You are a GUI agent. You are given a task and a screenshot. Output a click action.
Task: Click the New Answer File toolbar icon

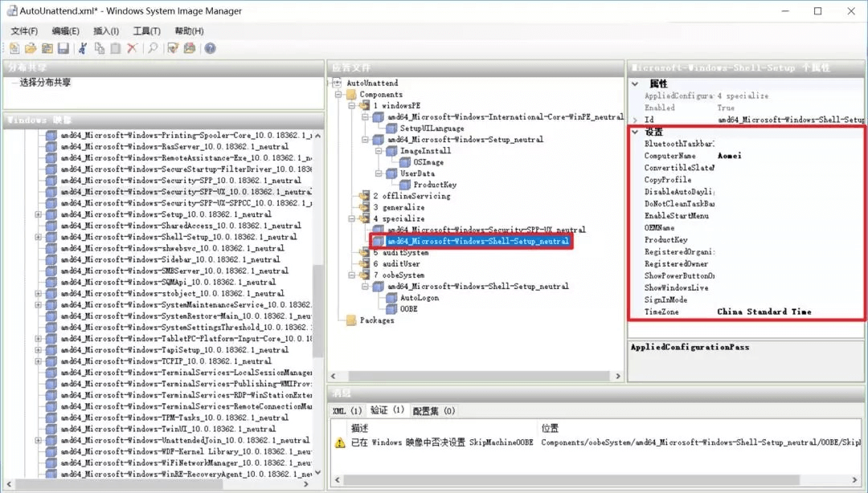pyautogui.click(x=15, y=48)
